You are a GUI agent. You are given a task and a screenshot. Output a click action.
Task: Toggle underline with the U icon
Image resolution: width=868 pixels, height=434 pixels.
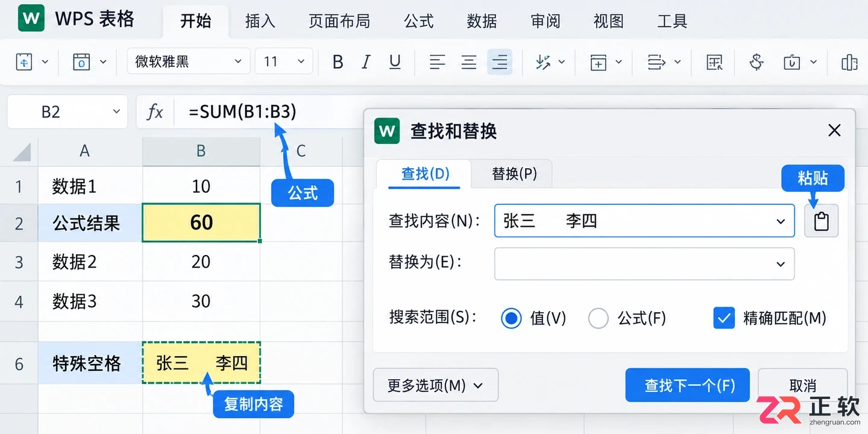point(395,61)
